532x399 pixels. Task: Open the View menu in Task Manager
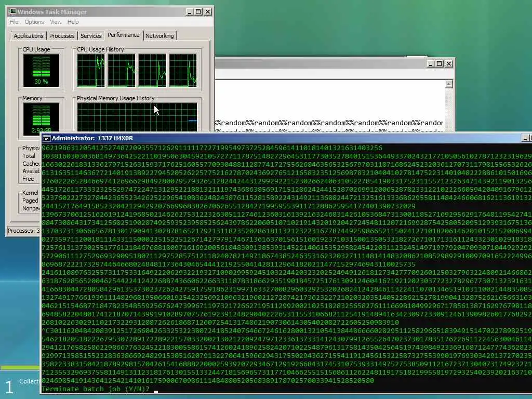click(56, 22)
